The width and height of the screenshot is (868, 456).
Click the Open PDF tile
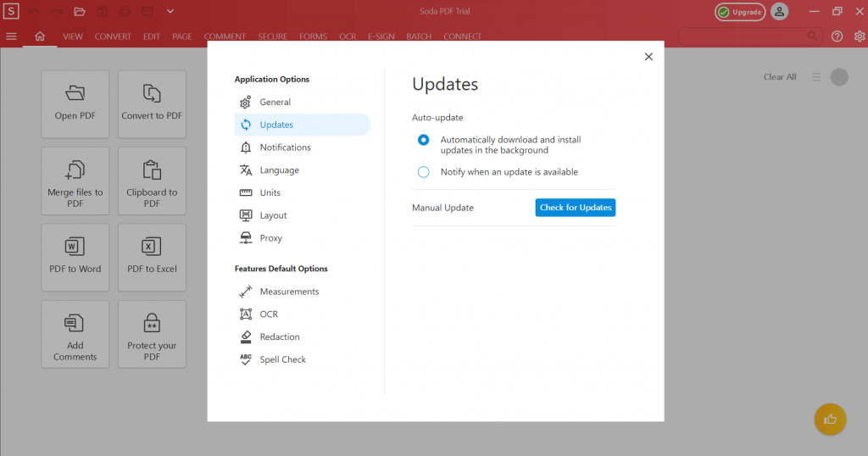[x=75, y=104]
